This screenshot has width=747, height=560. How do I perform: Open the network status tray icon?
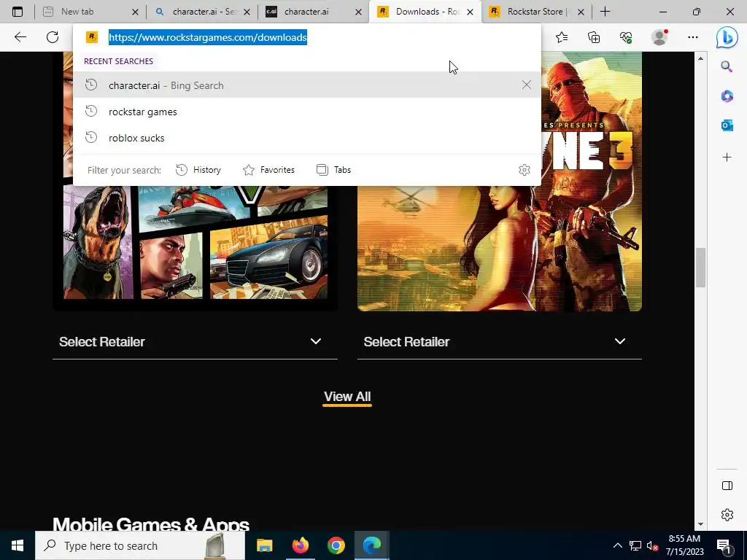pyautogui.click(x=635, y=545)
